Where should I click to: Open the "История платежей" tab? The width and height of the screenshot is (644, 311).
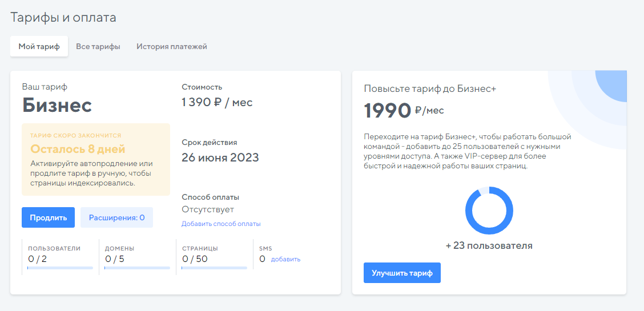171,47
